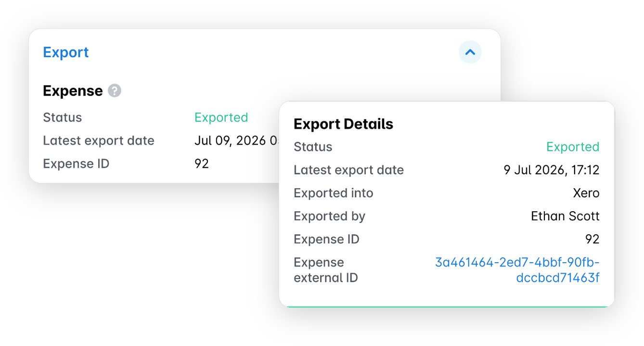
Task: Select the Exported status in Export Details
Action: coord(573,147)
